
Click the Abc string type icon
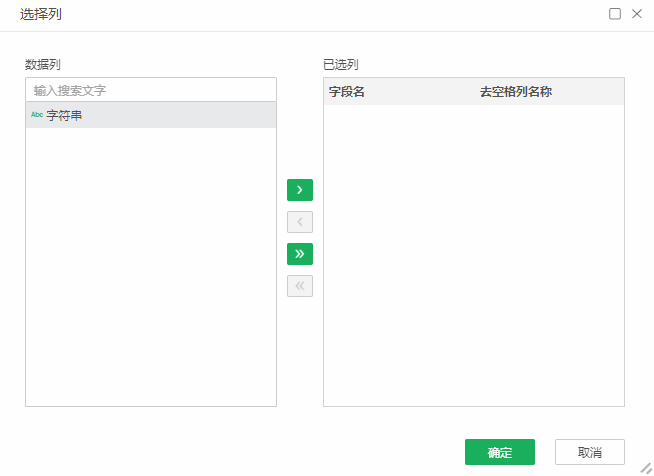[x=37, y=115]
